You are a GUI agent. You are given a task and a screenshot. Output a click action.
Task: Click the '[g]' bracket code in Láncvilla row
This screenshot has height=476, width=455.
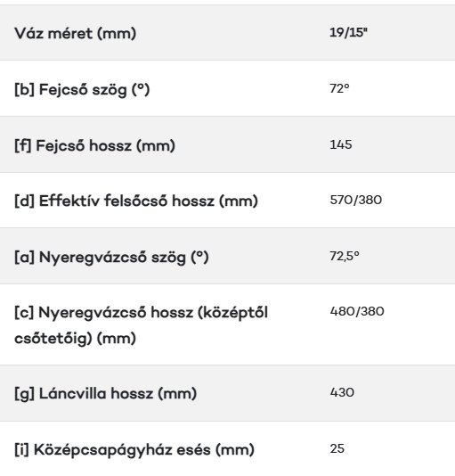pyautogui.click(x=24, y=394)
